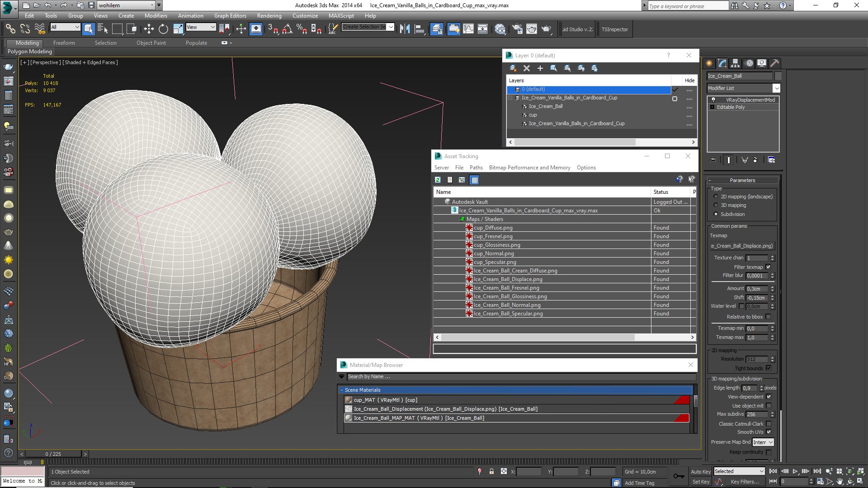The width and height of the screenshot is (868, 488).
Task: Choose the Select and Scale tool
Action: [x=178, y=29]
